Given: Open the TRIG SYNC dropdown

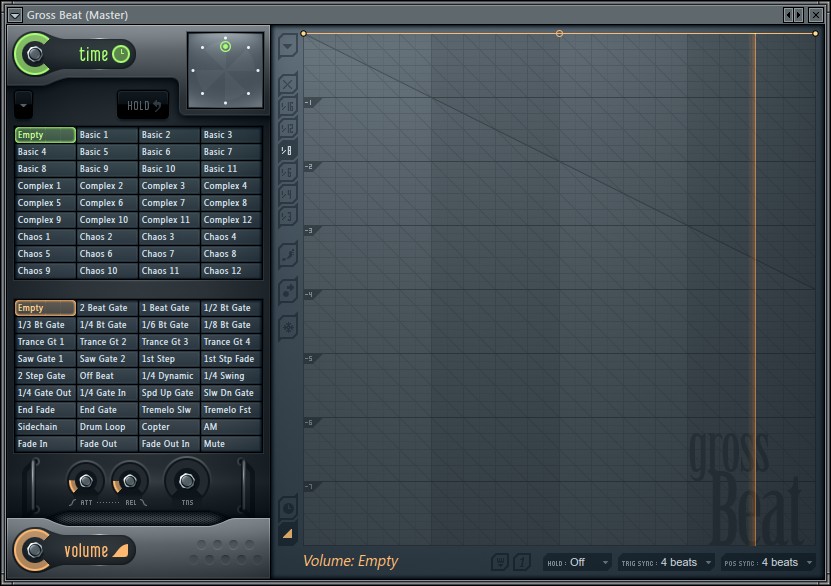Looking at the screenshot, I should coord(667,562).
